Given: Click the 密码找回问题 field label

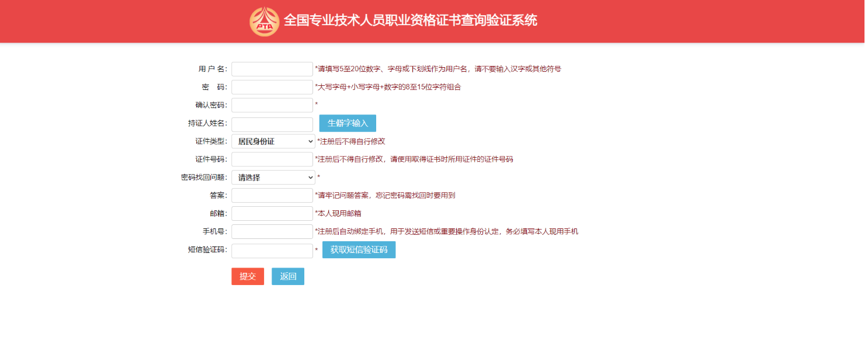Looking at the screenshot, I should [x=204, y=178].
